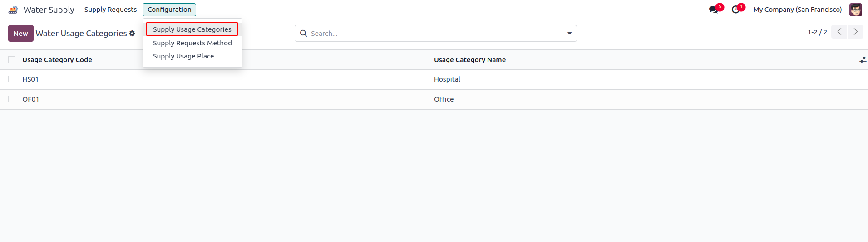Click the New button
The height and width of the screenshot is (242, 868).
click(20, 34)
